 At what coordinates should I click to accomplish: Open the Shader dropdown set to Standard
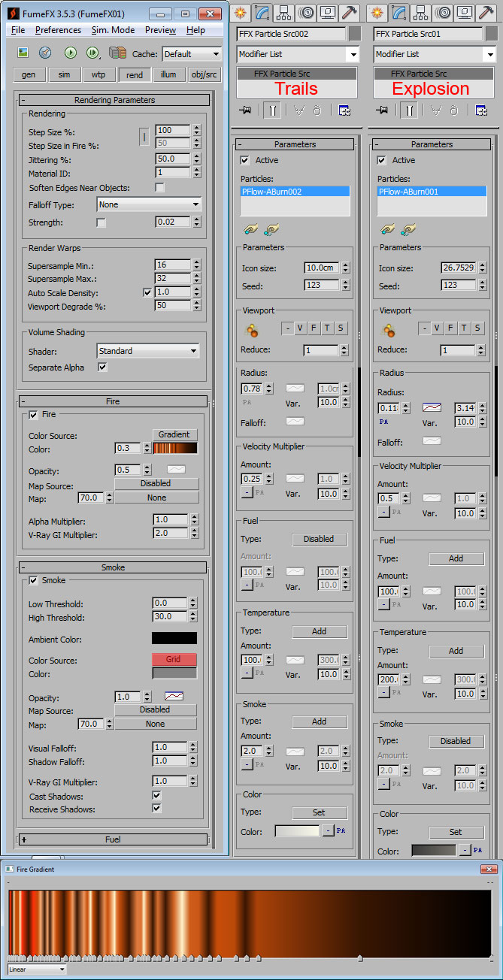(x=149, y=351)
